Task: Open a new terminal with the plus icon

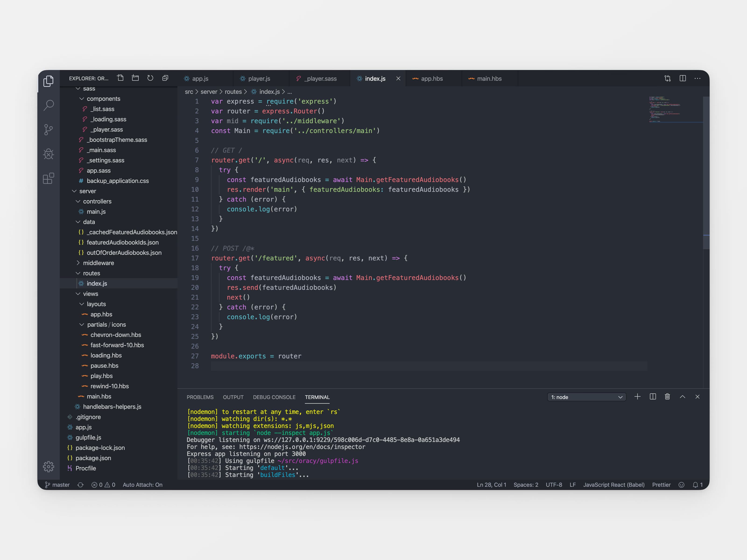Action: click(x=638, y=397)
